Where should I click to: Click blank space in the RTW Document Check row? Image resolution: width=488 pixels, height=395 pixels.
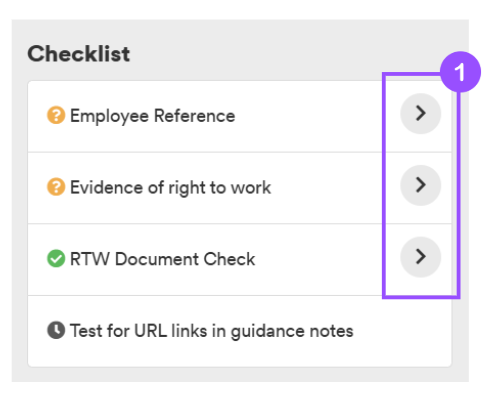click(x=317, y=259)
